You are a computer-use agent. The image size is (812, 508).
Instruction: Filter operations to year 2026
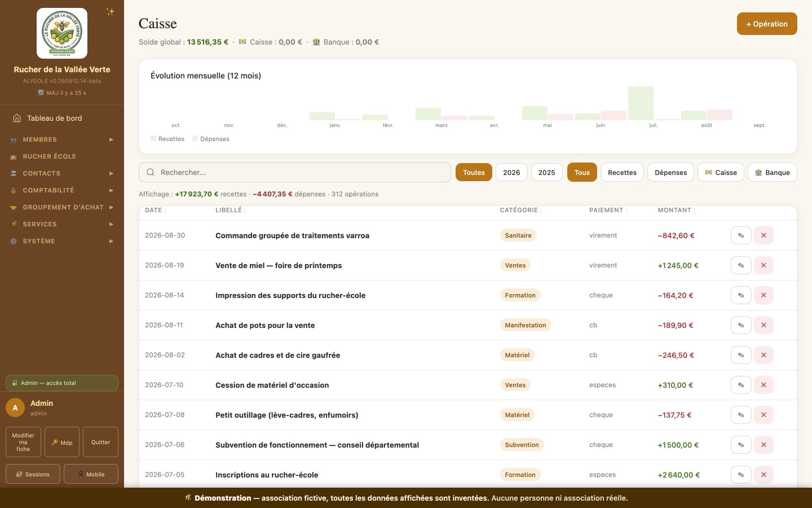pyautogui.click(x=511, y=173)
